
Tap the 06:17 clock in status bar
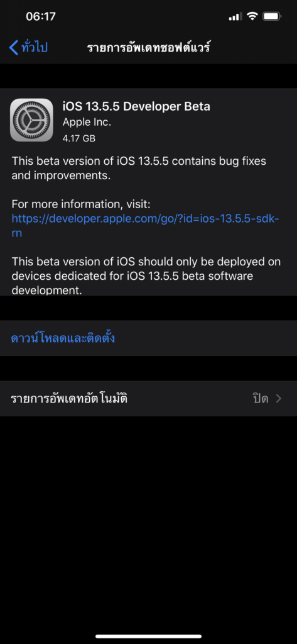41,16
